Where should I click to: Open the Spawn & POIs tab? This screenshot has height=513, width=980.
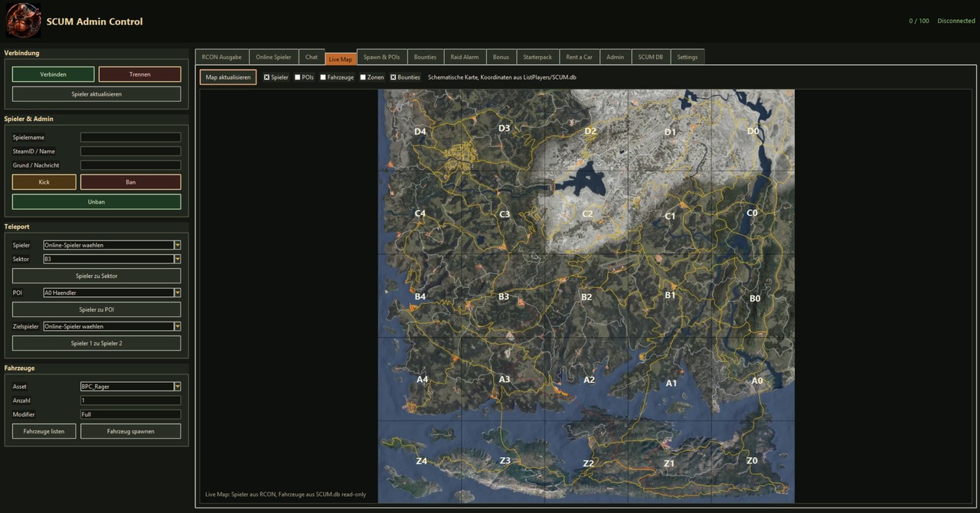coord(381,57)
